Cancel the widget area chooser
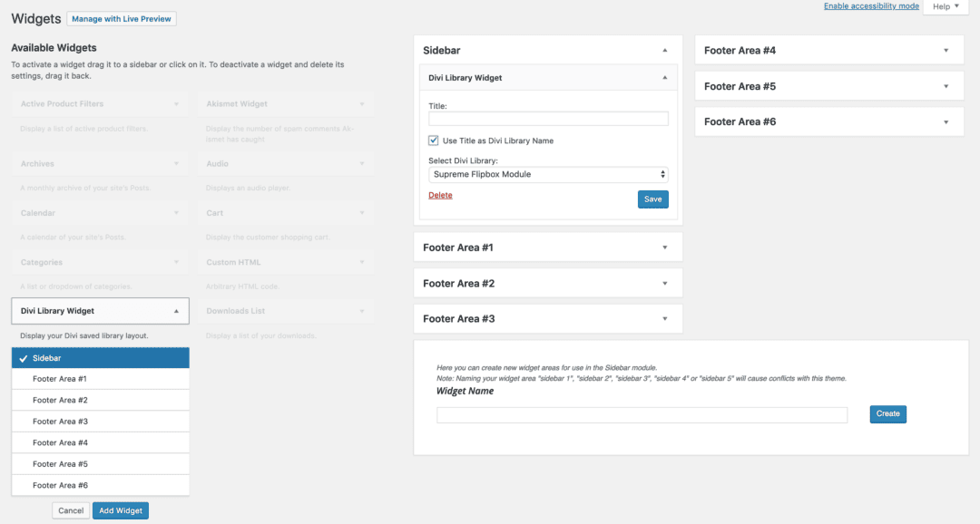Viewport: 980px width, 524px height. tap(71, 511)
